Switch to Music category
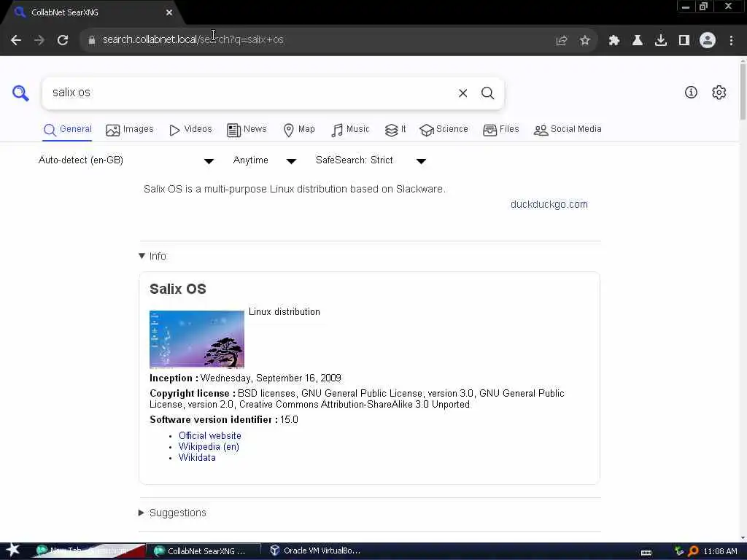 click(x=350, y=130)
